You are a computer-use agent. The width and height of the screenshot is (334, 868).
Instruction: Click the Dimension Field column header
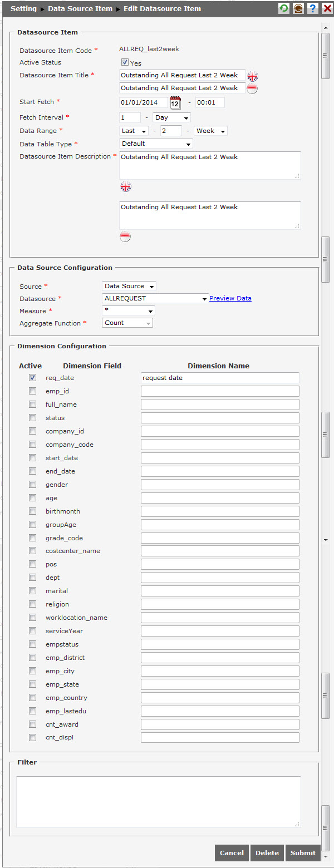click(92, 366)
